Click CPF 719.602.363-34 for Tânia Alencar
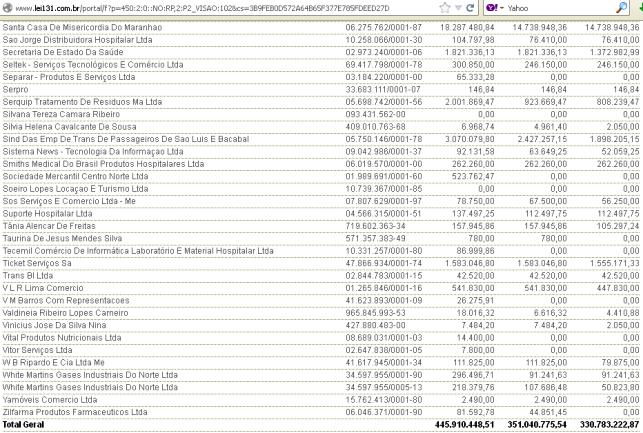Viewport: 643px width, 433px height. pyautogui.click(x=375, y=226)
